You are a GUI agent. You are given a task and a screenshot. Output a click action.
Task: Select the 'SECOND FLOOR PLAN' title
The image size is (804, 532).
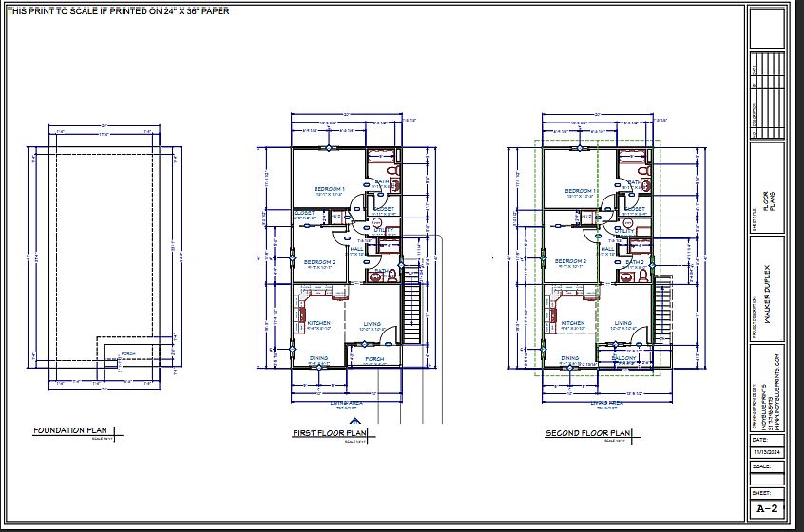[587, 433]
